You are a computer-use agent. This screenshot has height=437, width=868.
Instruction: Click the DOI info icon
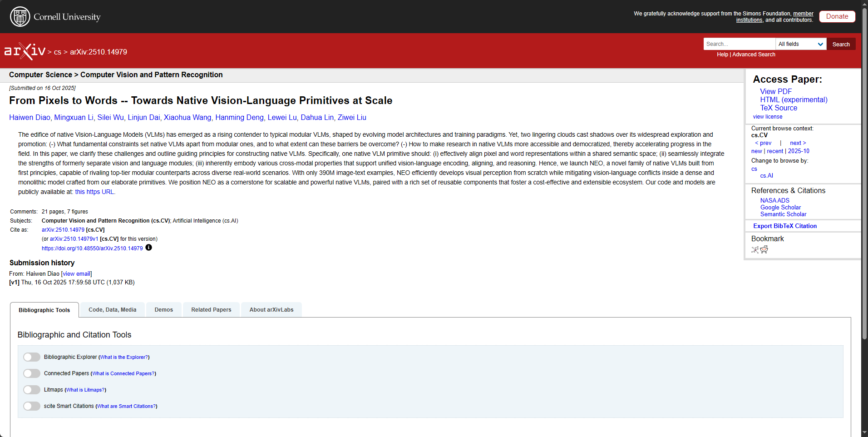148,248
